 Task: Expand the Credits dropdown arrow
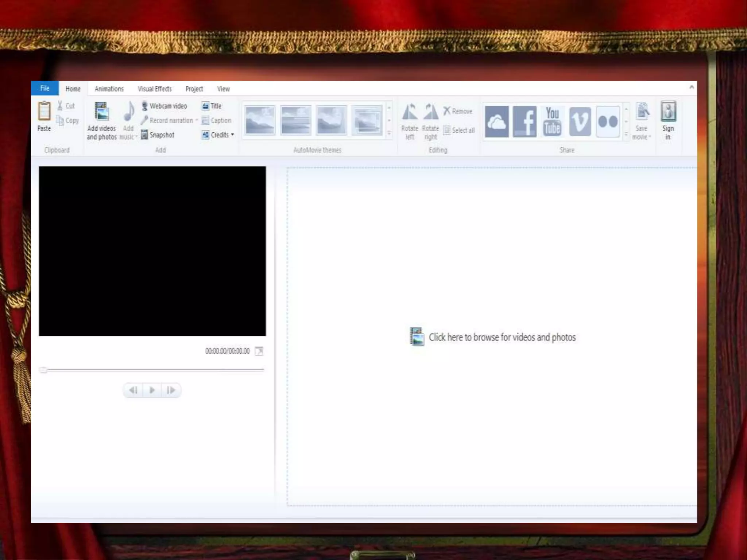(232, 135)
